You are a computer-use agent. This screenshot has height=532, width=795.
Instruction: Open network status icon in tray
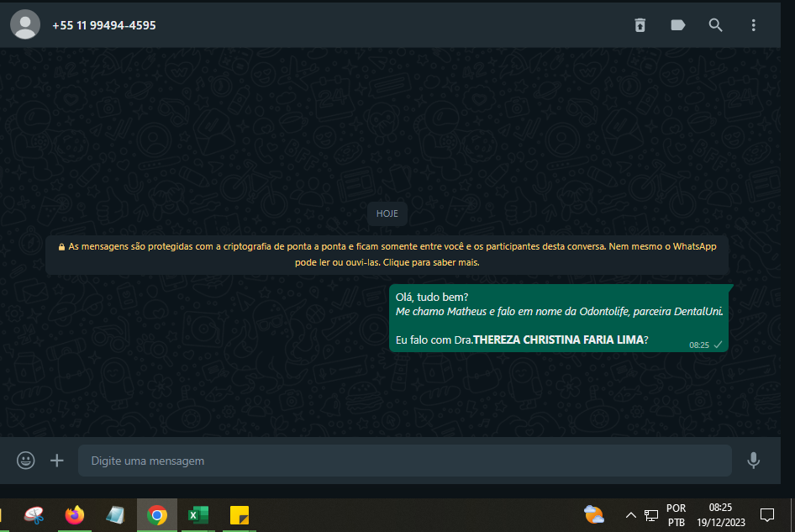click(x=651, y=516)
